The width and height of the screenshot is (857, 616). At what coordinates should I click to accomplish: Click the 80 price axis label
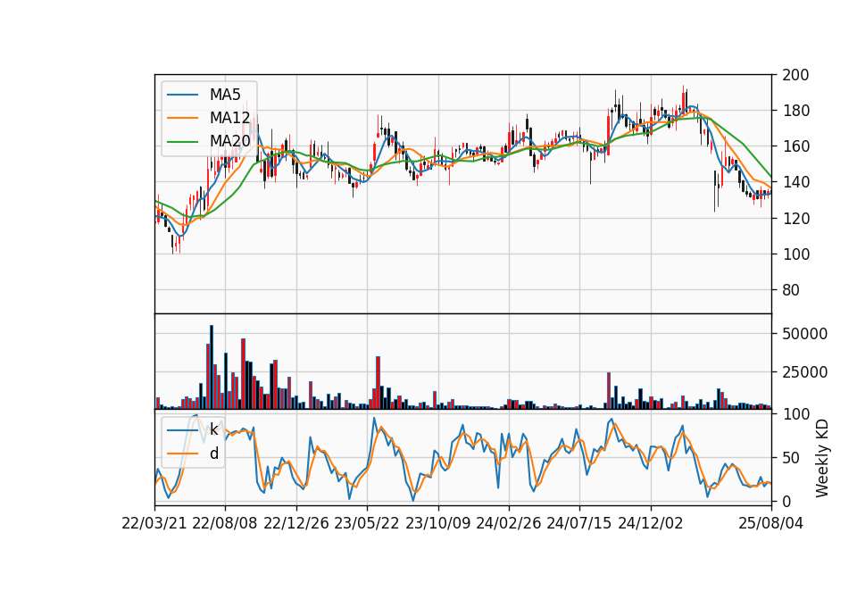[791, 289]
